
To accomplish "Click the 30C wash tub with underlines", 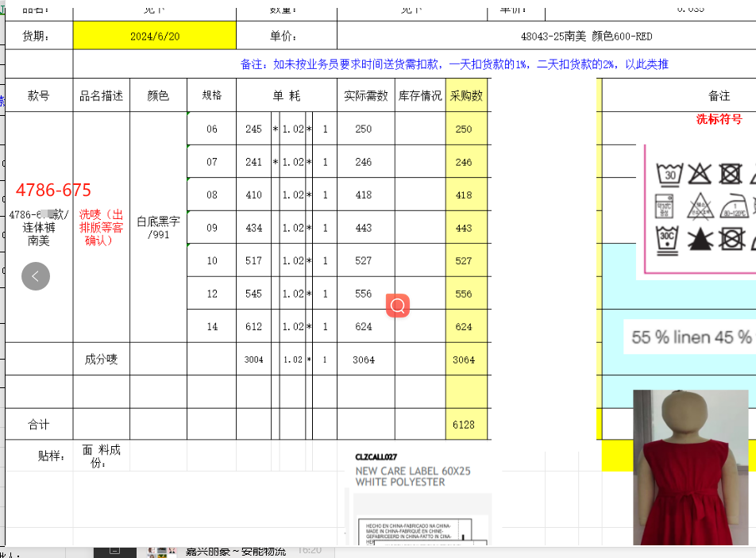I will coord(669,239).
